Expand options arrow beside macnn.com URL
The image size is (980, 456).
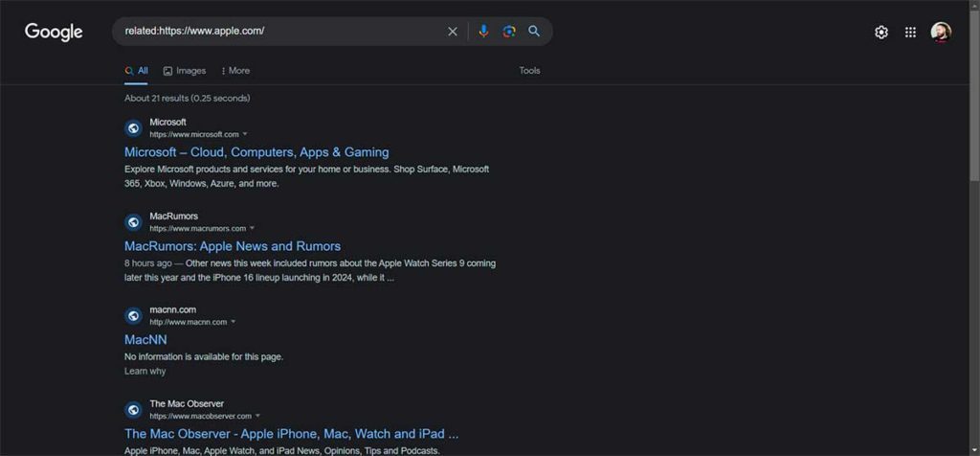point(234,322)
